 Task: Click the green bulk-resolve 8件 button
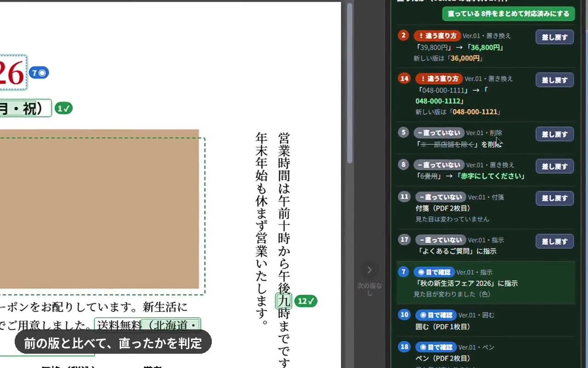click(509, 14)
